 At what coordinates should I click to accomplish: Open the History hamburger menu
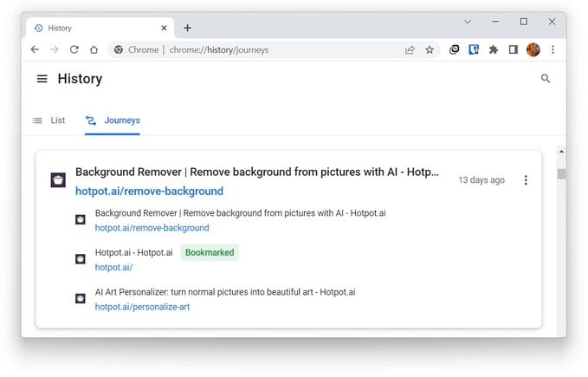click(x=42, y=79)
